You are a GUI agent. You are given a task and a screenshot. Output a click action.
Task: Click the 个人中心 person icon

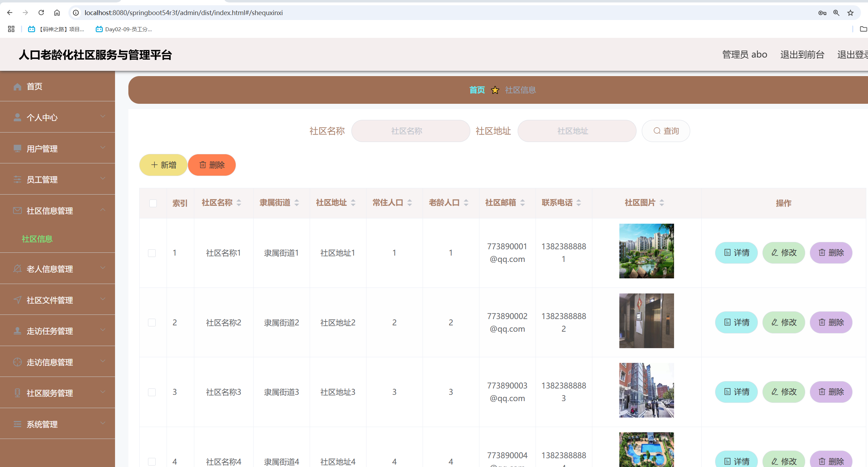(17, 117)
